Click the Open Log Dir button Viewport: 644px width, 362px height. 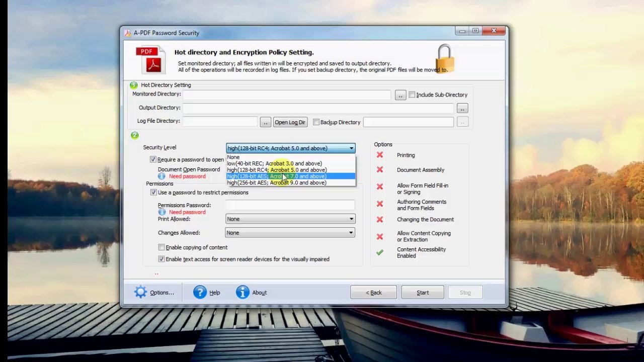(290, 122)
